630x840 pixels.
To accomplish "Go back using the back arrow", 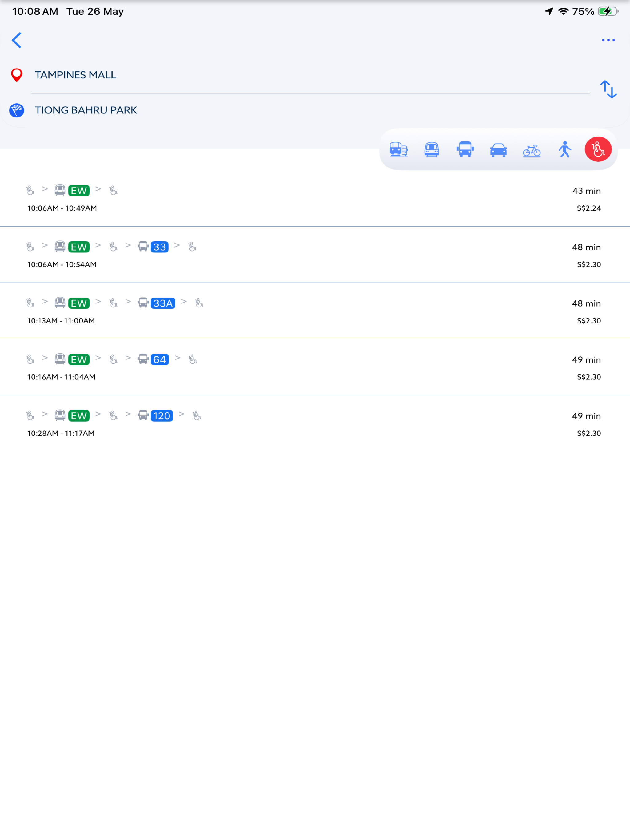I will (x=16, y=40).
